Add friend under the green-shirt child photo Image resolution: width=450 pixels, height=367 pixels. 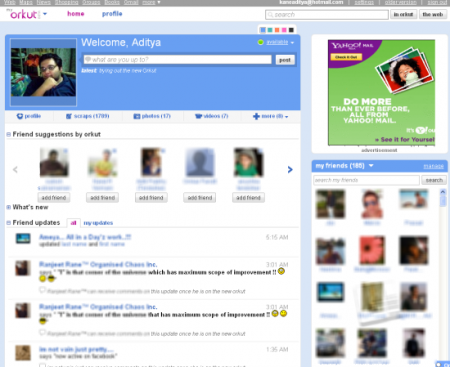point(248,198)
